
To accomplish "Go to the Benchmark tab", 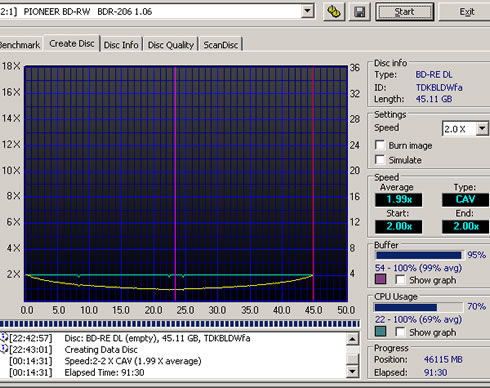I will (x=20, y=45).
